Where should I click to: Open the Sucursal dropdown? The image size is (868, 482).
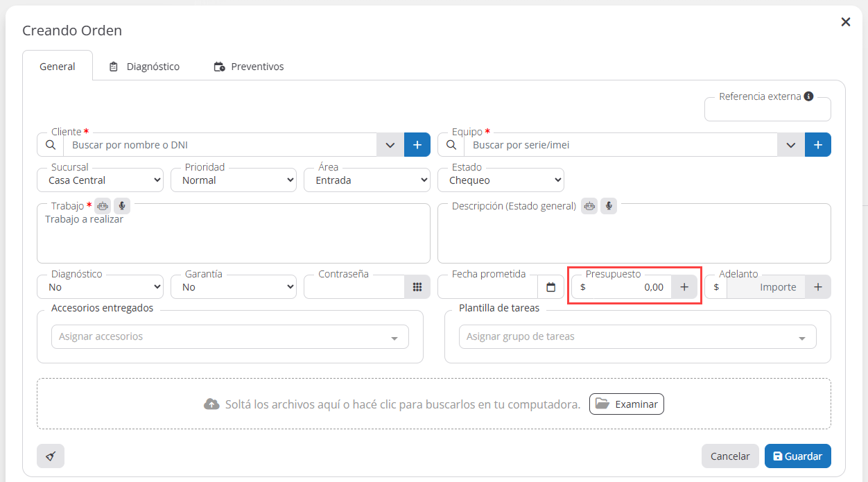tap(100, 180)
